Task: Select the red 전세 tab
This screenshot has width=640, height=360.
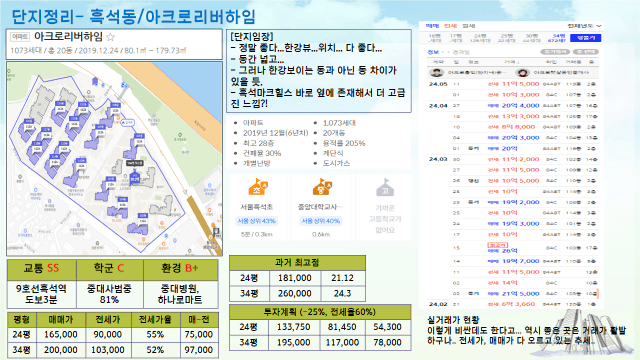Action: click(x=450, y=26)
